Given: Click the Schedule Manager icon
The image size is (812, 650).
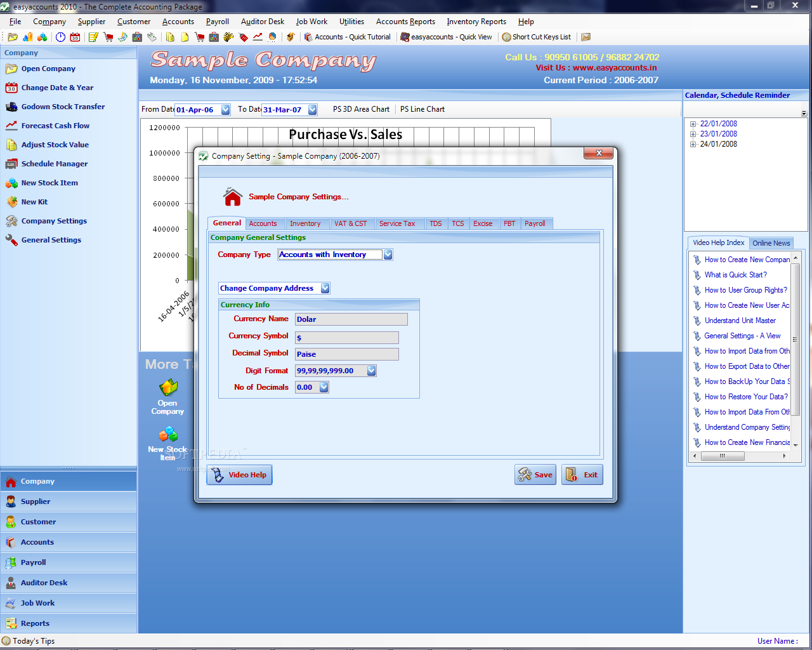Looking at the screenshot, I should coord(11,164).
